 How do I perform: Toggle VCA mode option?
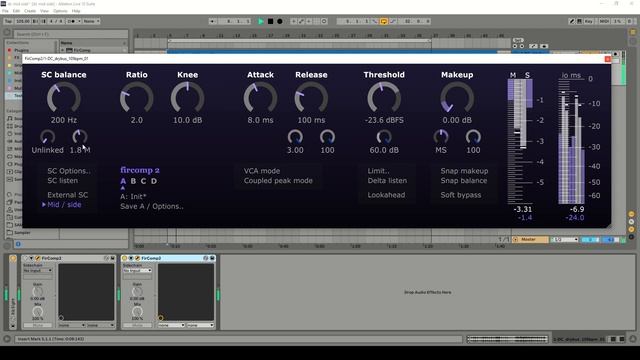coord(262,171)
